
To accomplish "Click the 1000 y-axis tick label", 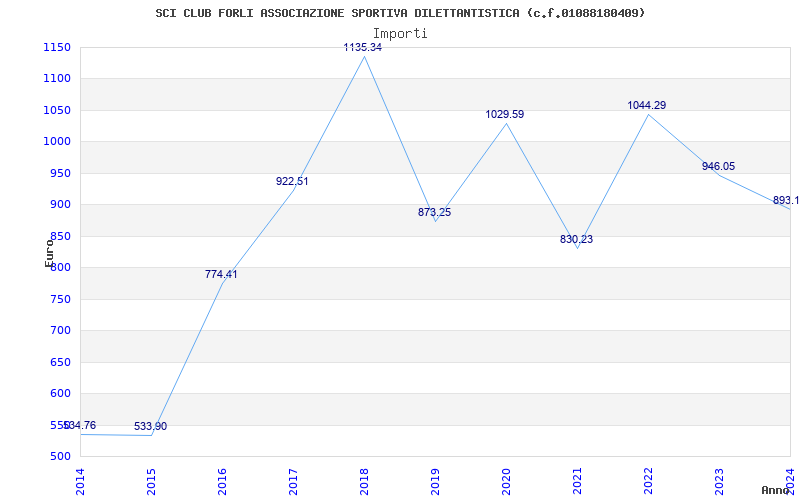I will 57,142.
